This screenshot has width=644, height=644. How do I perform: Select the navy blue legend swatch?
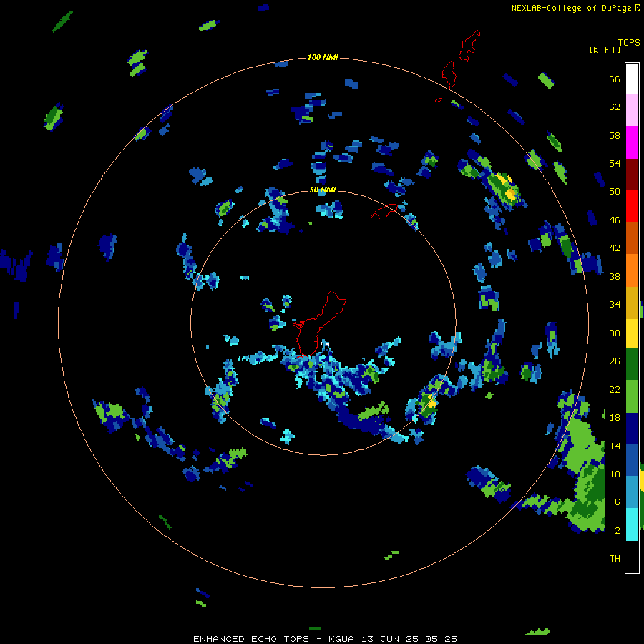[632, 429]
